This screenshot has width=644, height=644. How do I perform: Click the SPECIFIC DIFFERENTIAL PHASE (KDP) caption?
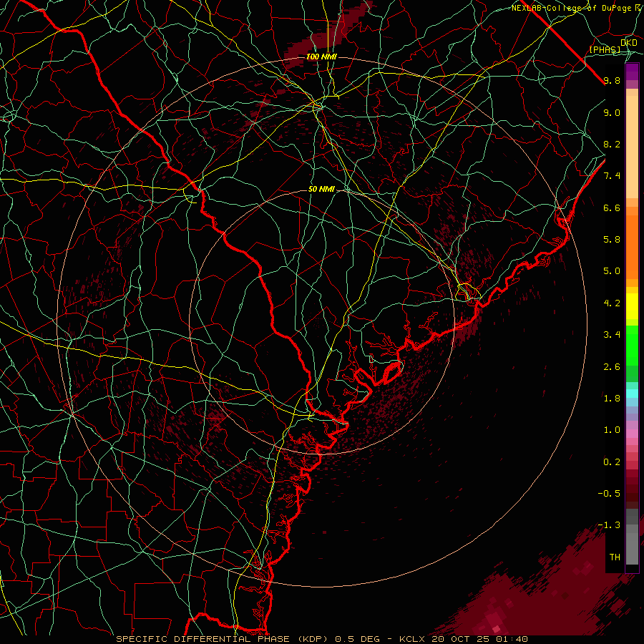(224, 639)
